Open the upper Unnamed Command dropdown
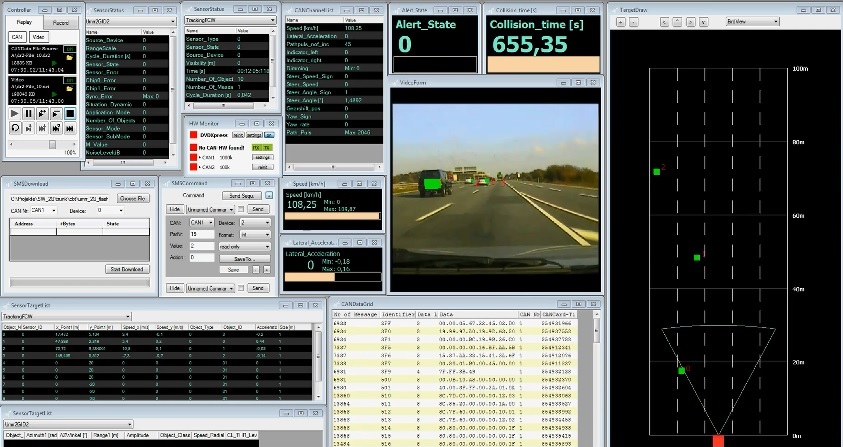This screenshot has width=843, height=447. click(210, 209)
